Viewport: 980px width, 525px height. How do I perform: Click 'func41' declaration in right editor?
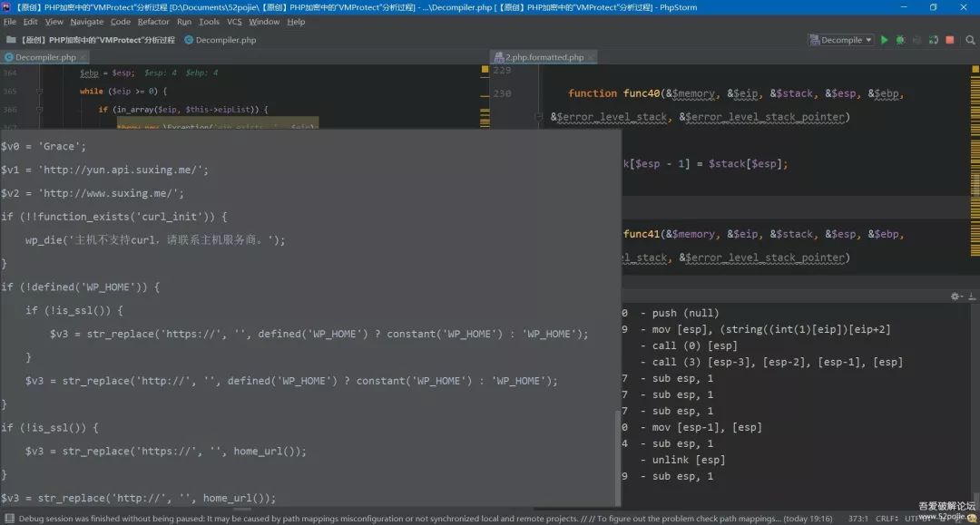click(x=642, y=234)
